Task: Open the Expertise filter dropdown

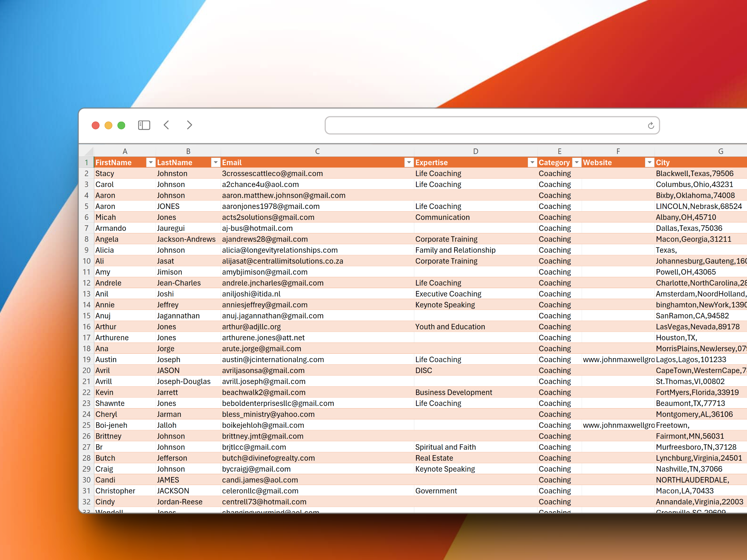Action: pyautogui.click(x=532, y=163)
